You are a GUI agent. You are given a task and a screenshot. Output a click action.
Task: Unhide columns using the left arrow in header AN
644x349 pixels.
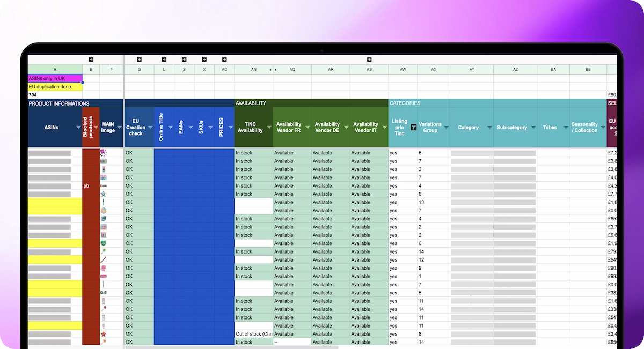[270, 70]
